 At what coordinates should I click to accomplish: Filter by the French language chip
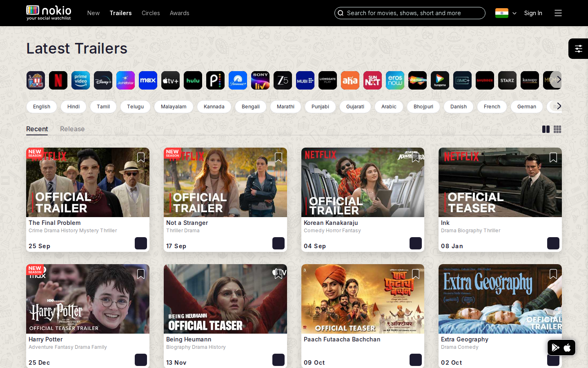click(x=492, y=107)
